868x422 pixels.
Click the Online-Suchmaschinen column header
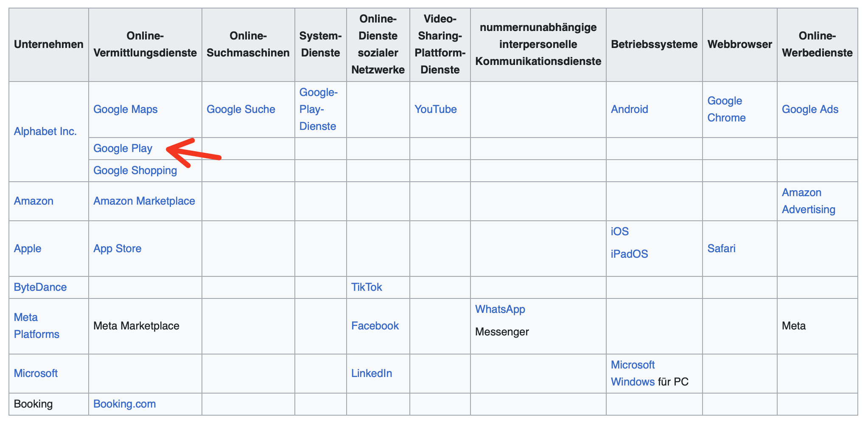point(248,45)
